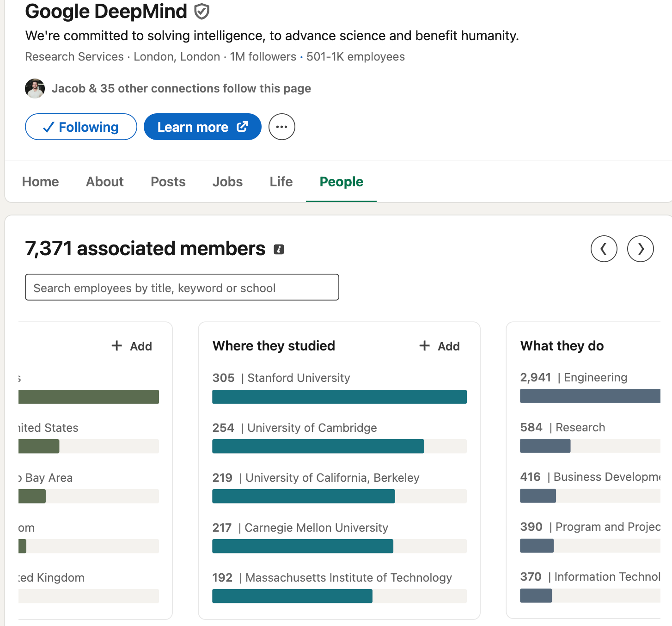
Task: Click the Bay Area location label
Action: 46,478
